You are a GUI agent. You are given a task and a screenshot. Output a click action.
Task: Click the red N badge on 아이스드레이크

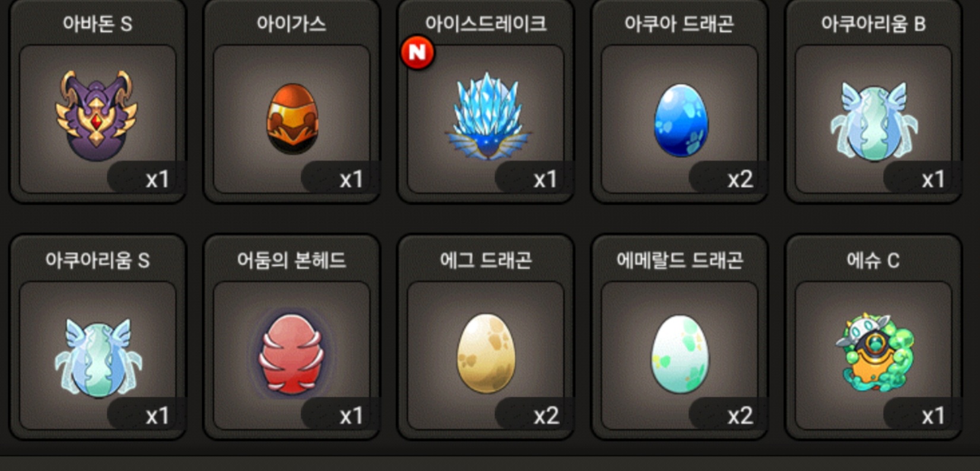(417, 53)
